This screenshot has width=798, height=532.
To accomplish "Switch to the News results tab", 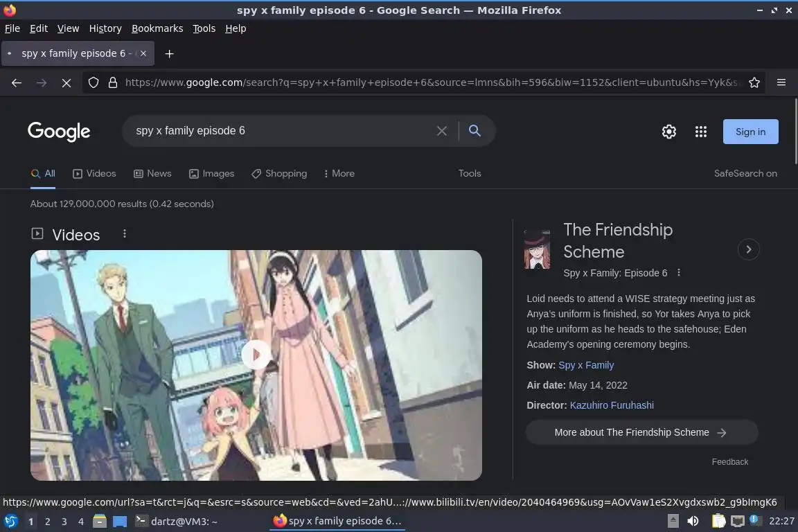I will pos(152,174).
